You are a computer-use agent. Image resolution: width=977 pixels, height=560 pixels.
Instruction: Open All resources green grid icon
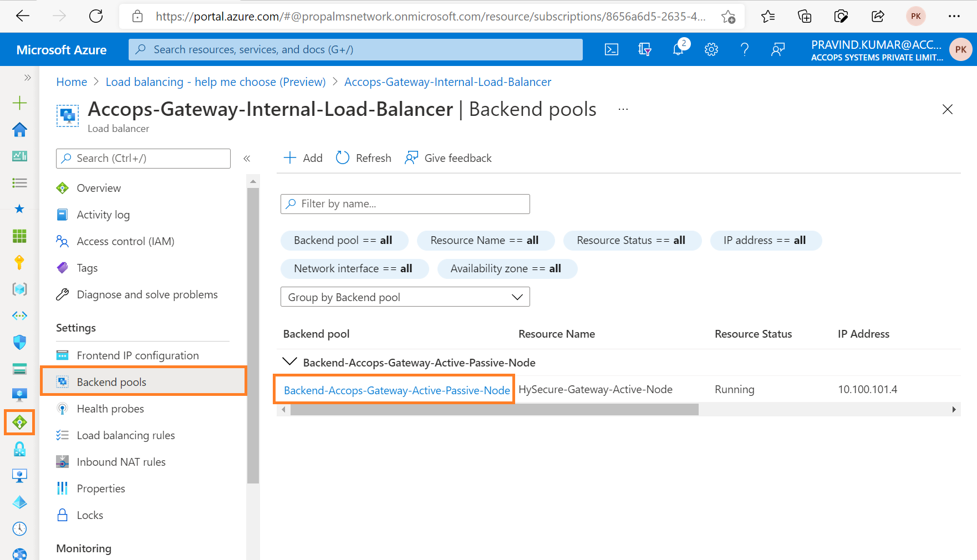[x=19, y=236]
